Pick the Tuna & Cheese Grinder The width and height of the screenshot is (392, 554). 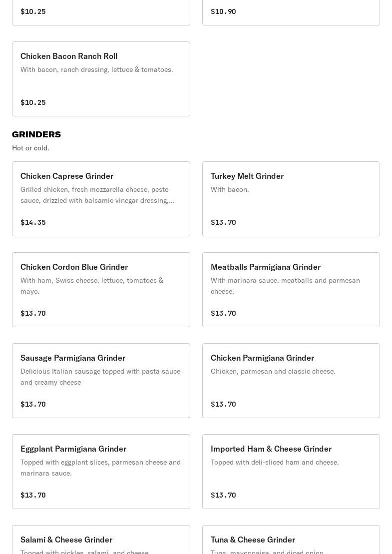coord(291,541)
